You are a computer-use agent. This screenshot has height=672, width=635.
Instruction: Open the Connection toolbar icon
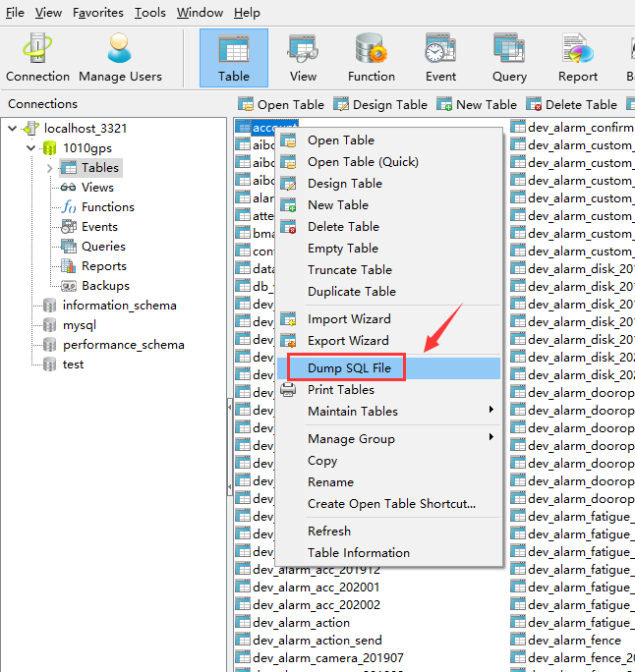(37, 58)
